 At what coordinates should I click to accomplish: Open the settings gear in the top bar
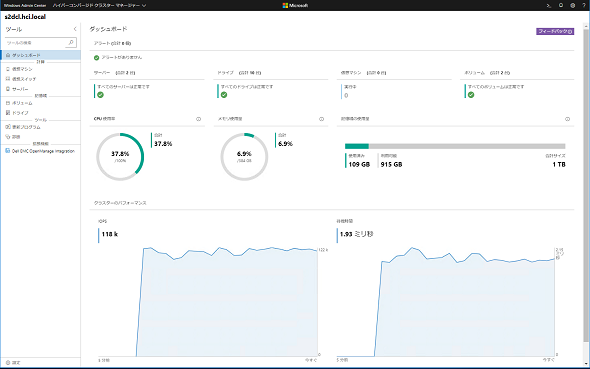[572, 5]
